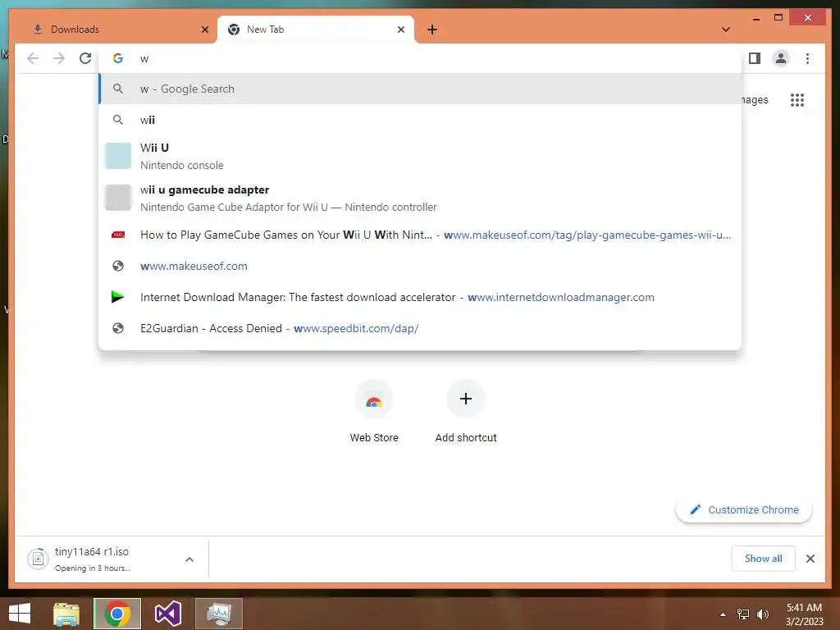The height and width of the screenshot is (630, 840).
Task: Click Show all downloads
Action: pyautogui.click(x=763, y=559)
